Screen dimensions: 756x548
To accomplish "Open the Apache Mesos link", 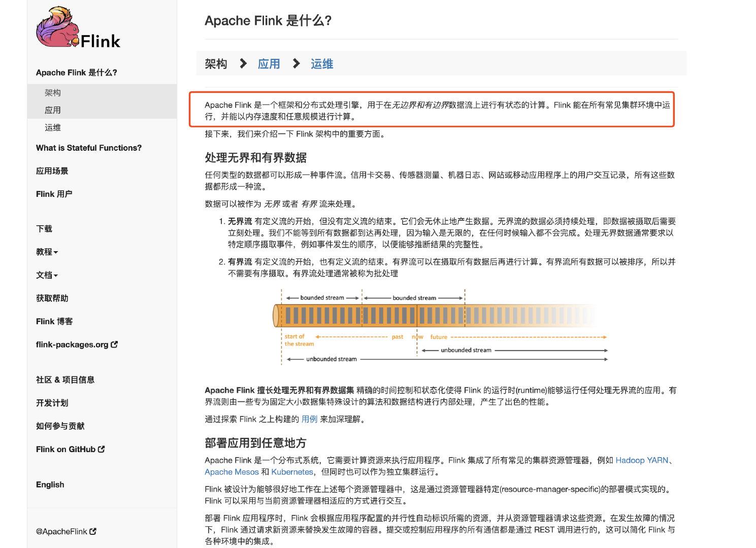I will (x=231, y=472).
